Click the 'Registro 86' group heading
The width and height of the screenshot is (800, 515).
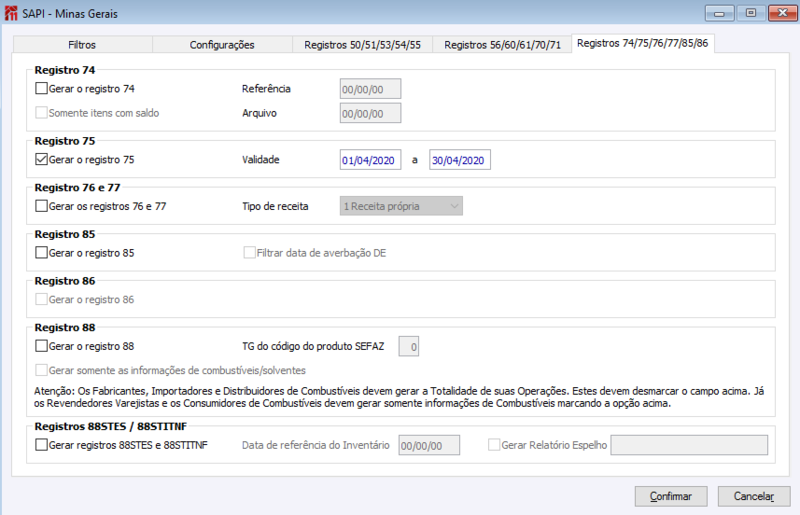tap(65, 281)
